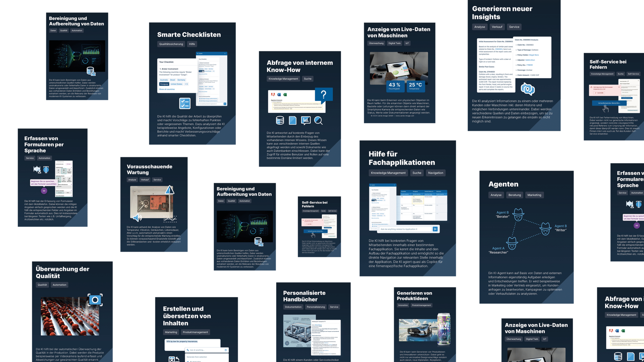Screen dimensions: 644x362
Task: Click Dokumentation tag in Personalisierte Handbücher
Action: point(293,307)
